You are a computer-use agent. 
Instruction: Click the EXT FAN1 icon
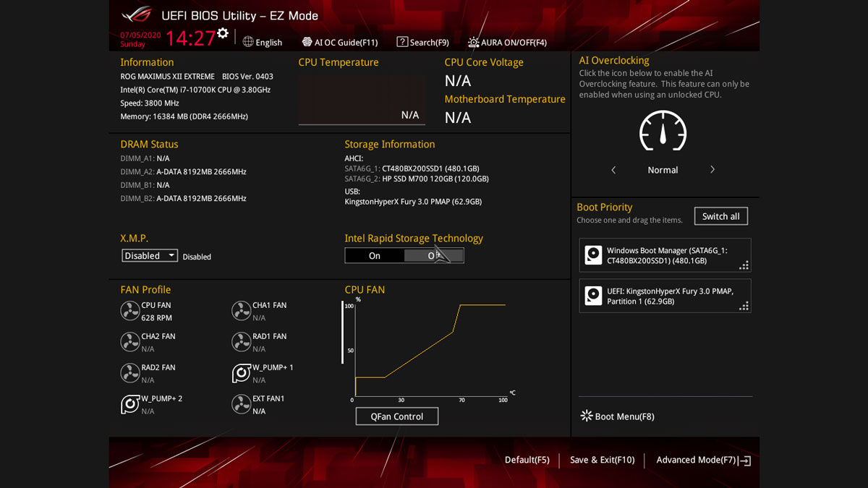click(x=241, y=404)
